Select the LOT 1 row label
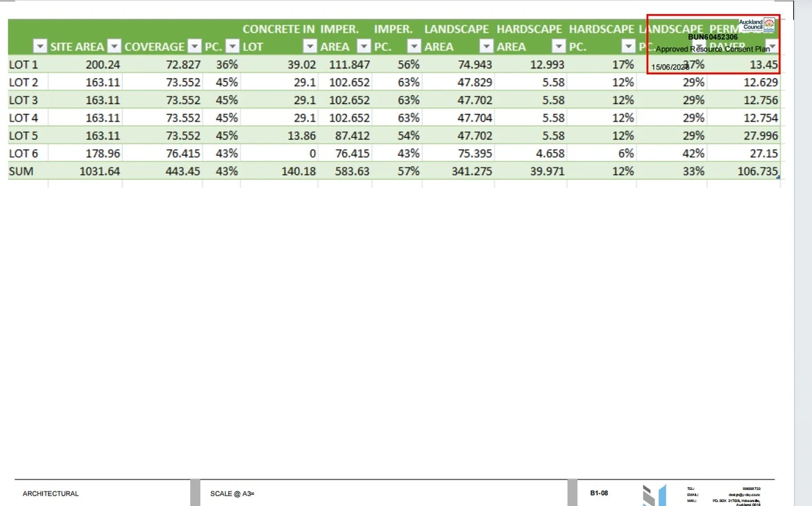812x506 pixels. (x=24, y=65)
